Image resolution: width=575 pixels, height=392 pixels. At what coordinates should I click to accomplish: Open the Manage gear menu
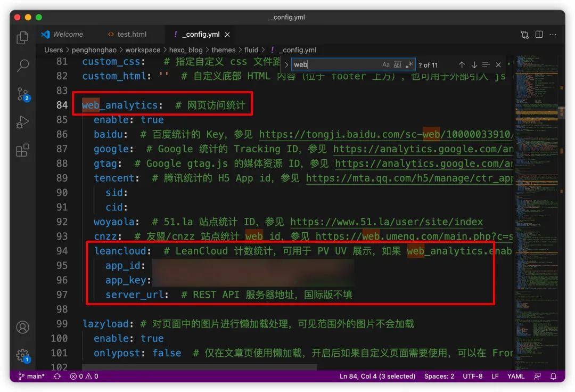pos(23,355)
